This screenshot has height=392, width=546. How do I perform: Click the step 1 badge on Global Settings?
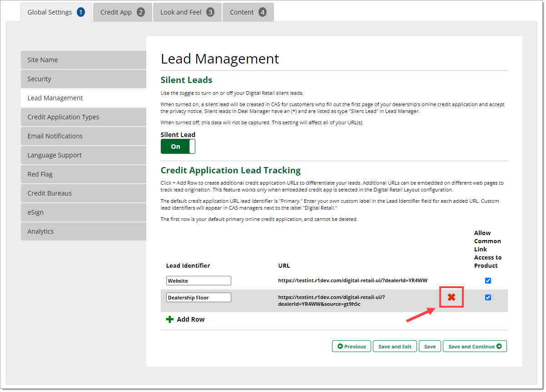tap(81, 12)
